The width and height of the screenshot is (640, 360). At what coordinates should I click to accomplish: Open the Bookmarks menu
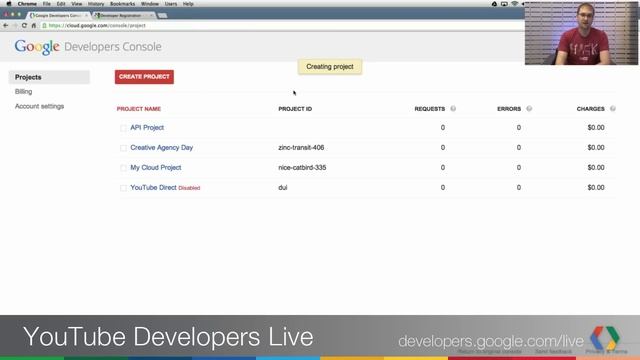coord(122,4)
